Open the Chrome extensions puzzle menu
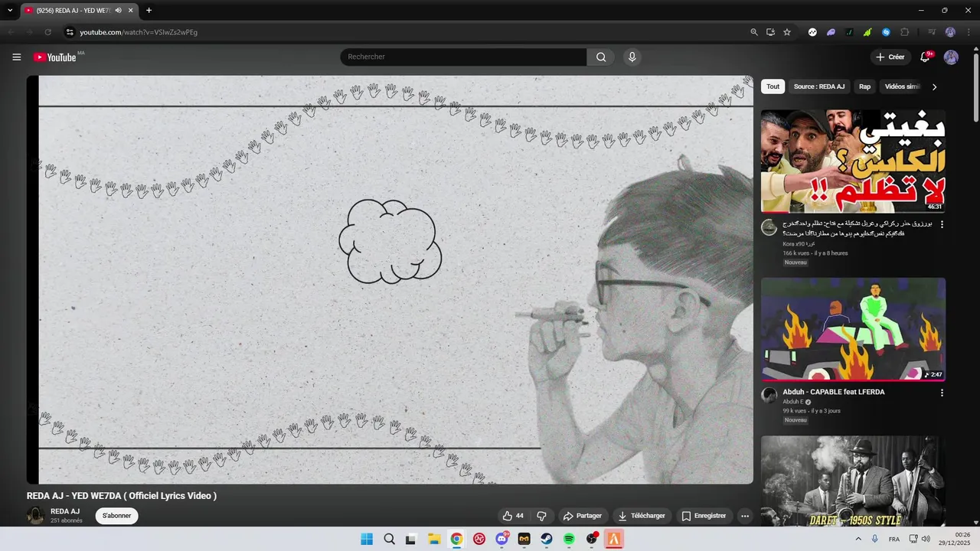 click(905, 32)
